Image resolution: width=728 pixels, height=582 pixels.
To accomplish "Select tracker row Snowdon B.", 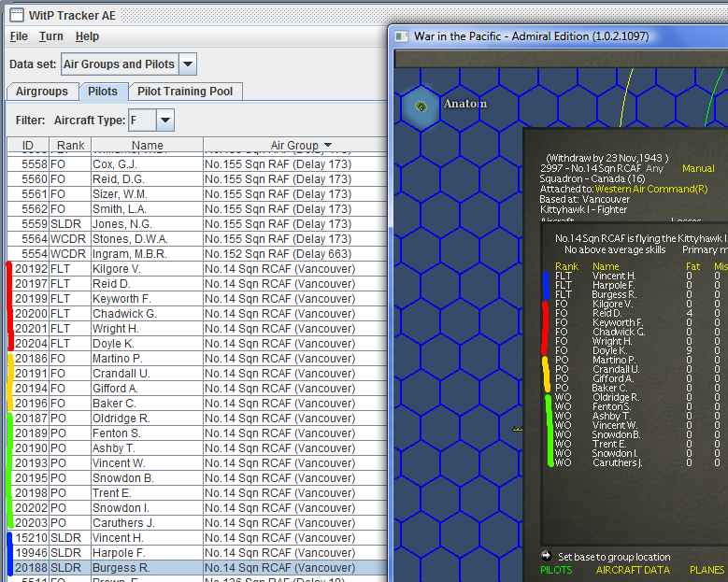I will pos(197,478).
